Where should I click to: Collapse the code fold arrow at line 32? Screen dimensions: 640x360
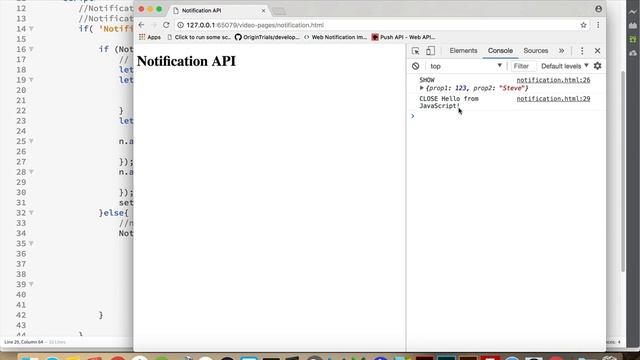31,213
